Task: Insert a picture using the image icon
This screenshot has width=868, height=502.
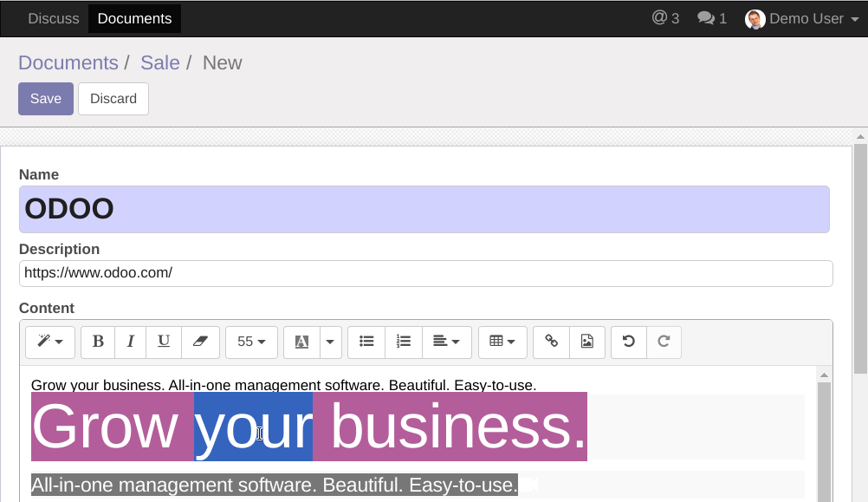Action: click(586, 342)
